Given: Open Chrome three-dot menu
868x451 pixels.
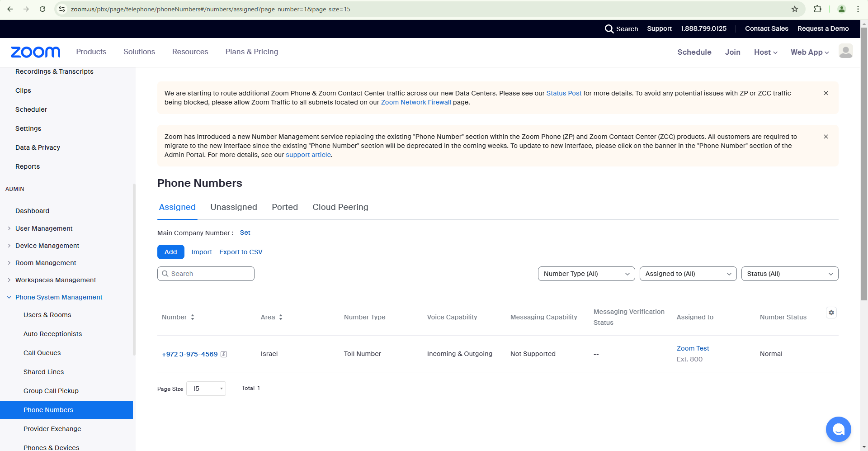Looking at the screenshot, I should (x=858, y=9).
